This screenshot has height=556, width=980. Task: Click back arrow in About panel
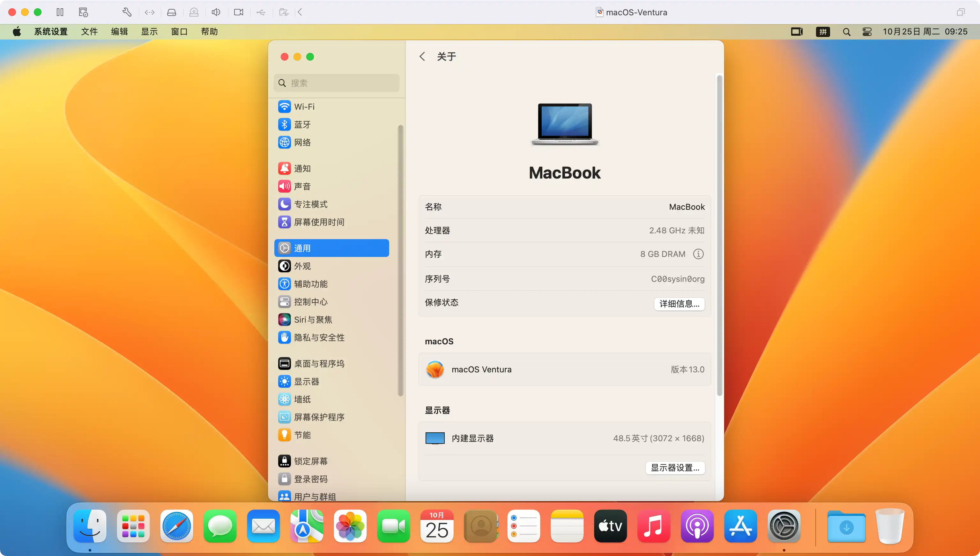click(422, 56)
